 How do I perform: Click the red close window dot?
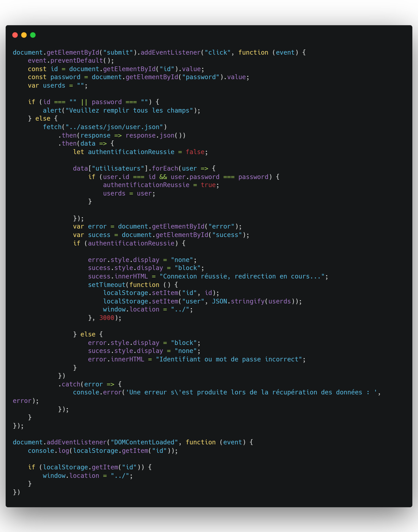point(15,35)
